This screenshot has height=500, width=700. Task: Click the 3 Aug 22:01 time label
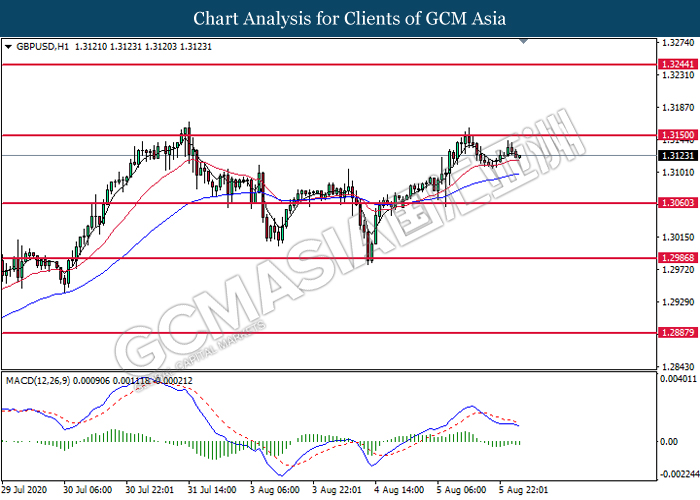[x=337, y=490]
